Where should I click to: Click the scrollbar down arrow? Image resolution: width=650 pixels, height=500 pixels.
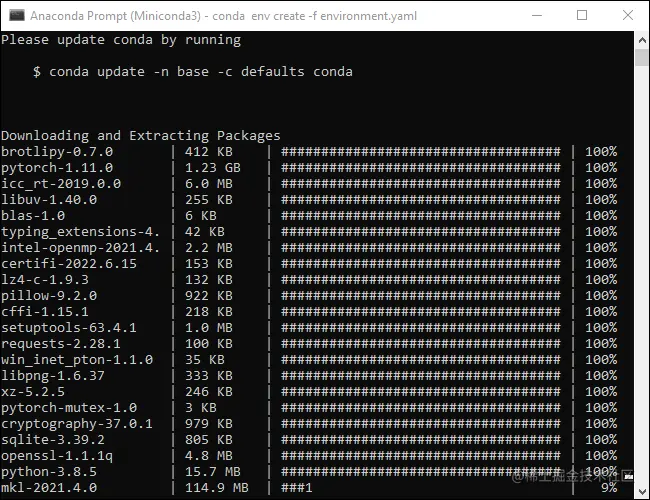642,492
